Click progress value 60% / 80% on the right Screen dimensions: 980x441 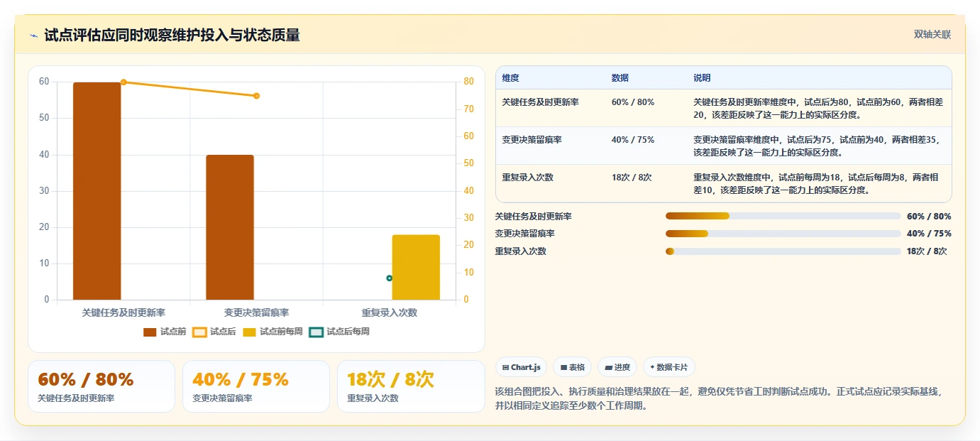click(x=929, y=217)
